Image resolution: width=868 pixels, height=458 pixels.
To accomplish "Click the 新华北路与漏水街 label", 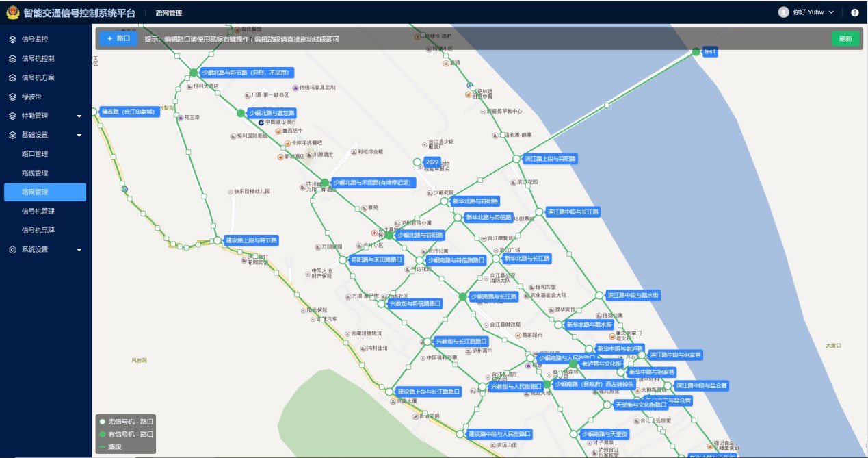I will (589, 325).
